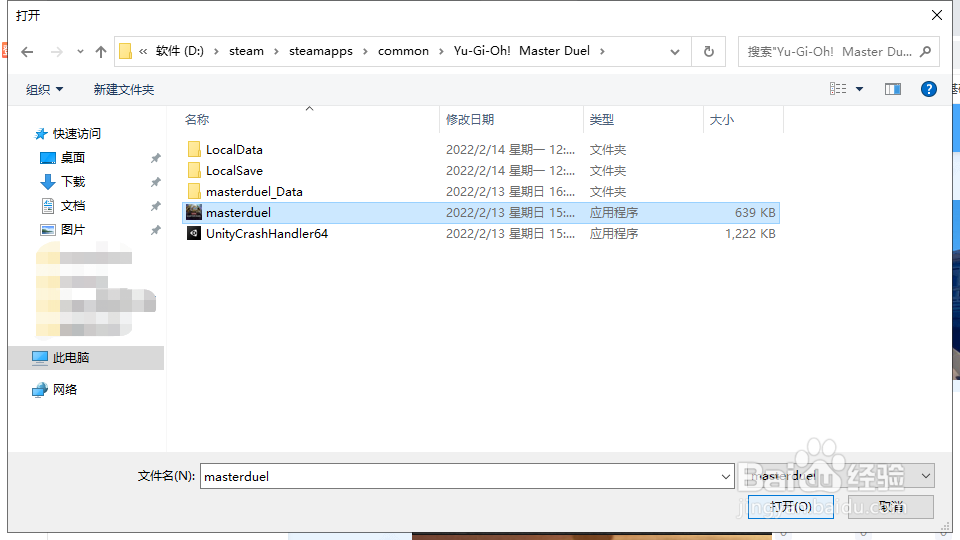Viewport: 960px width, 540px height.
Task: Refresh the current folder
Action: [x=708, y=52]
